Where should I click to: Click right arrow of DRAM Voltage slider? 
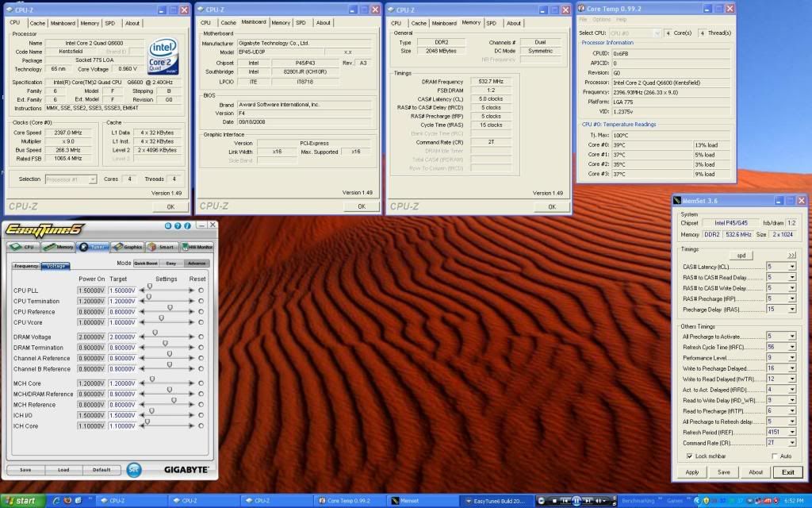pos(192,337)
